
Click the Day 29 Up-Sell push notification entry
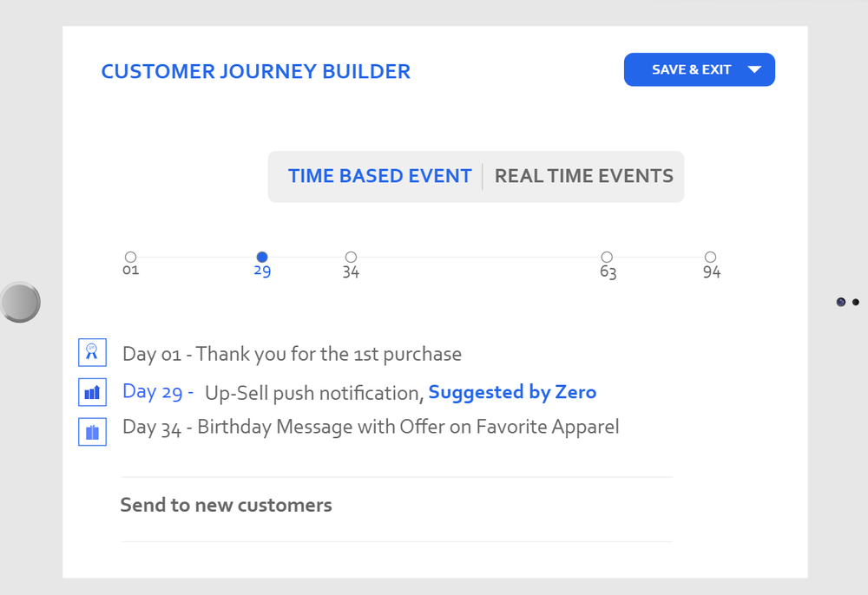pyautogui.click(x=312, y=393)
